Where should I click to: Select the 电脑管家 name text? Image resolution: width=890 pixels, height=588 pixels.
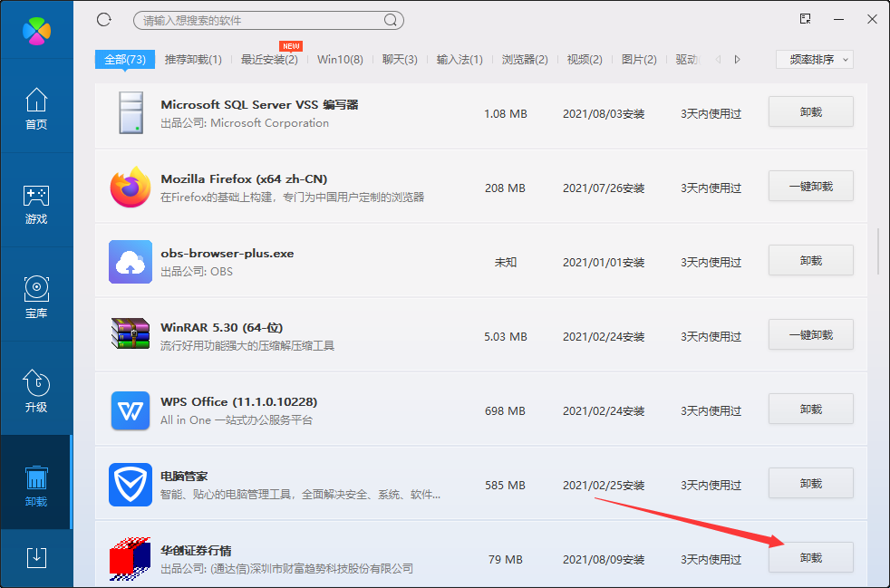[184, 477]
